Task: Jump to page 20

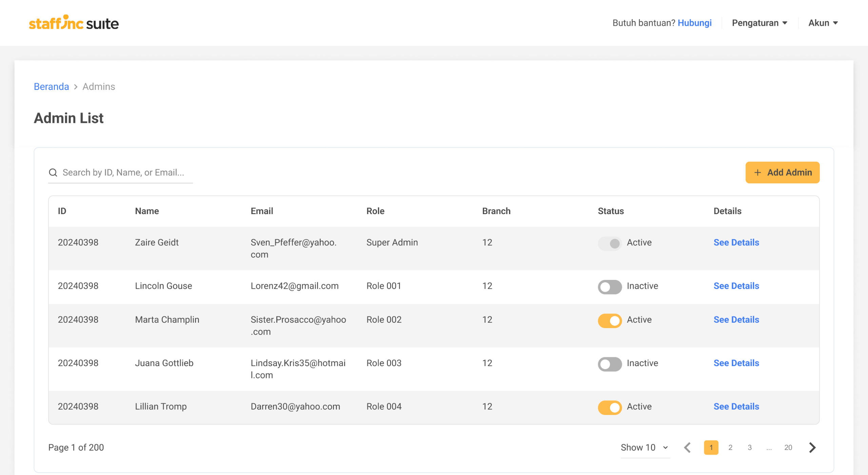Action: click(x=788, y=448)
